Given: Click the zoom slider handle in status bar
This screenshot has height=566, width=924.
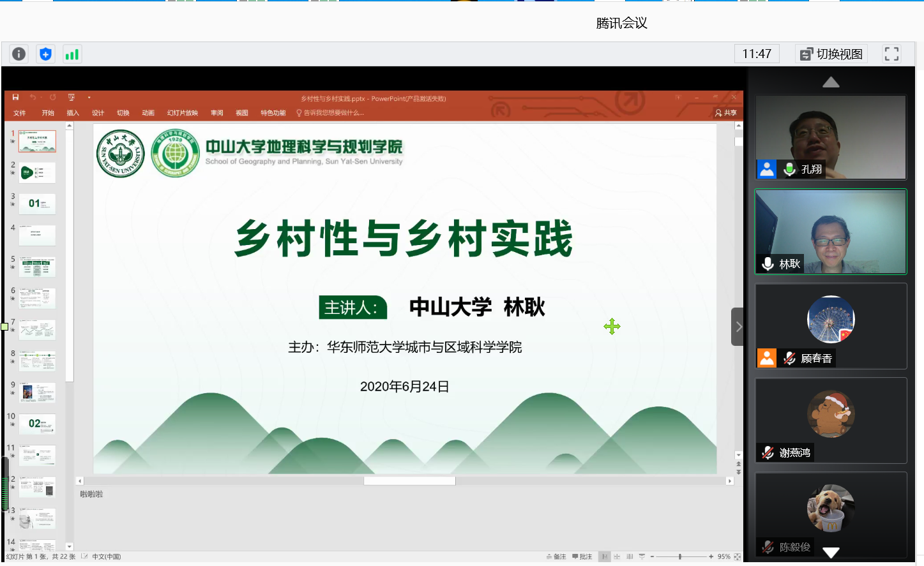Looking at the screenshot, I should pos(680,556).
